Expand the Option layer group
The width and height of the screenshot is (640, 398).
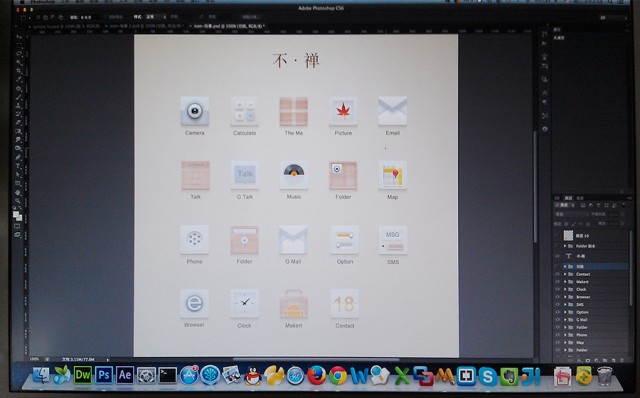565,312
